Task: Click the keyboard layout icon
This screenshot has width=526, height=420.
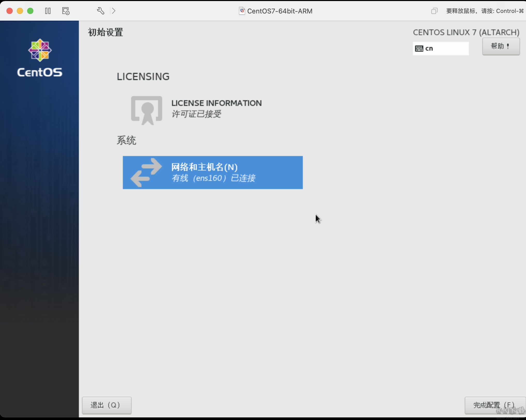Action: (x=419, y=49)
